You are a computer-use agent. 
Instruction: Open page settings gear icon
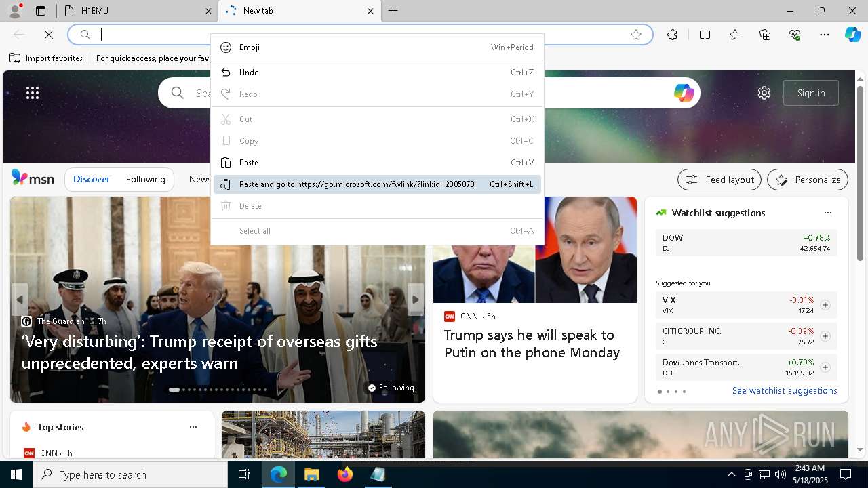pos(764,93)
